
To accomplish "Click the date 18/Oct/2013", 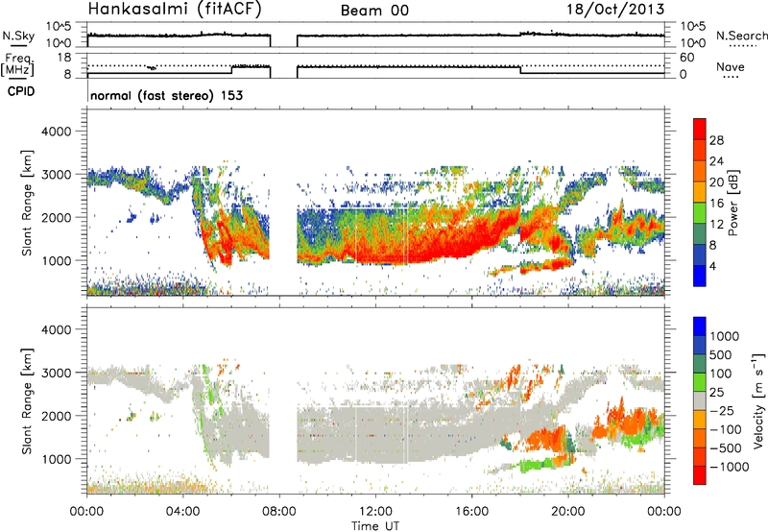I will point(615,10).
